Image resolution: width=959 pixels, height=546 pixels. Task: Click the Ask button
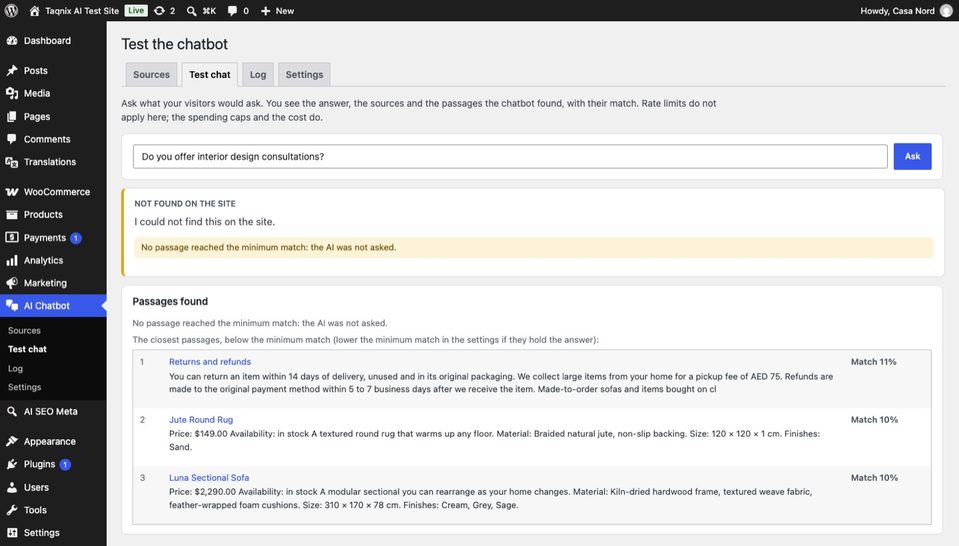click(912, 157)
